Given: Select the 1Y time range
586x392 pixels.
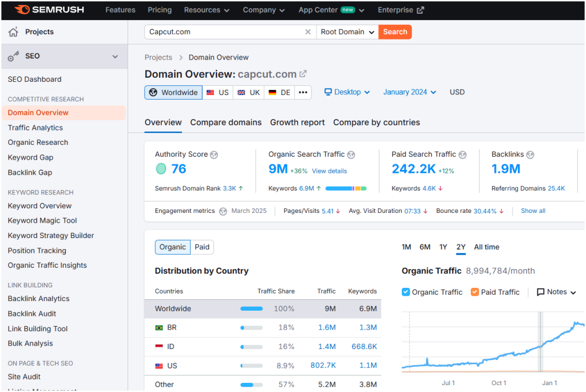Looking at the screenshot, I should [444, 247].
